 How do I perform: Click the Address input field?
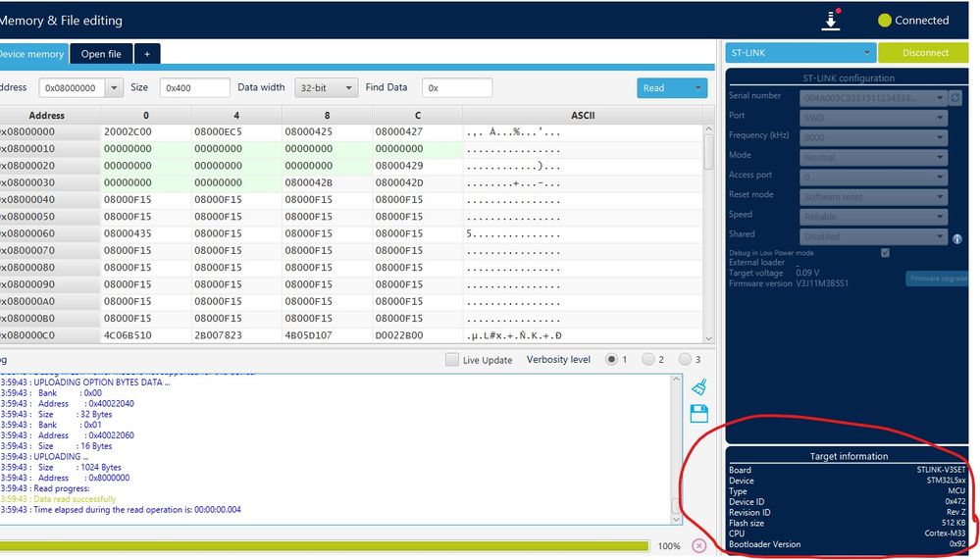pos(73,88)
